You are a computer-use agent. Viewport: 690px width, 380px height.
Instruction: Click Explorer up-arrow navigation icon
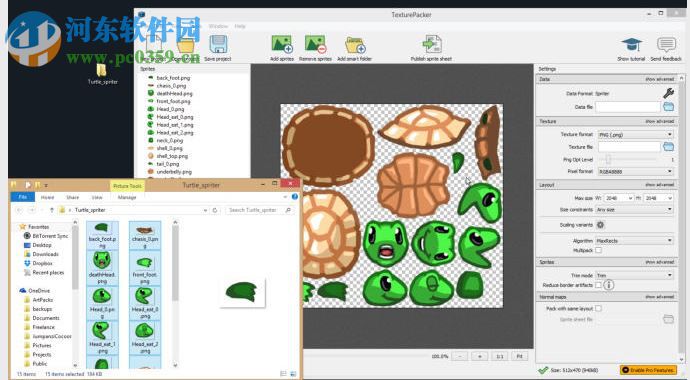tap(51, 210)
